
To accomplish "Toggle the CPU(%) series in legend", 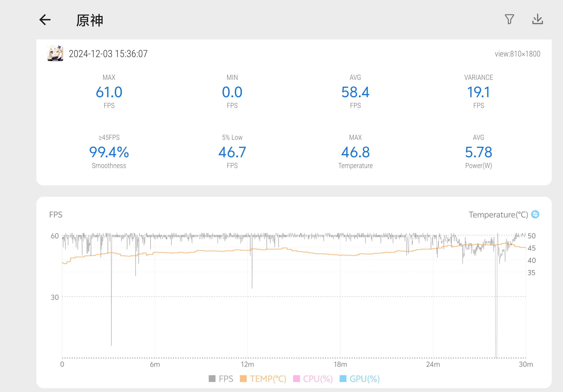I will pos(317,379).
